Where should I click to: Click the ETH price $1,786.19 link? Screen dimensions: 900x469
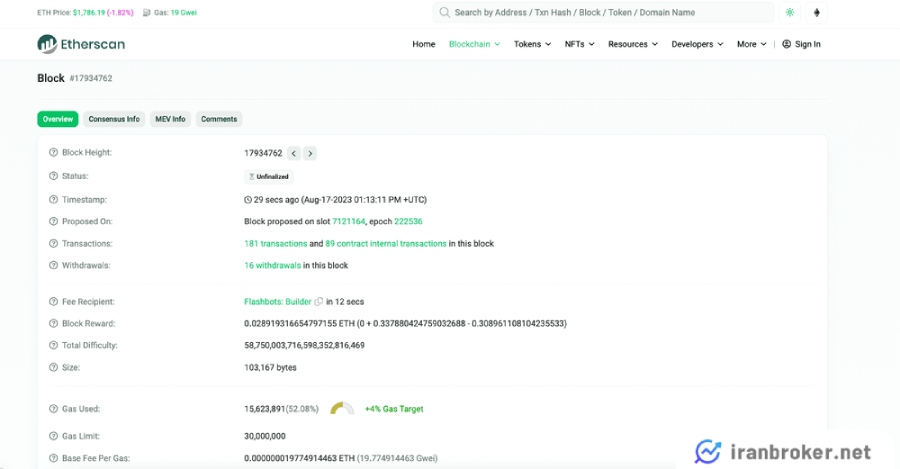pos(89,13)
